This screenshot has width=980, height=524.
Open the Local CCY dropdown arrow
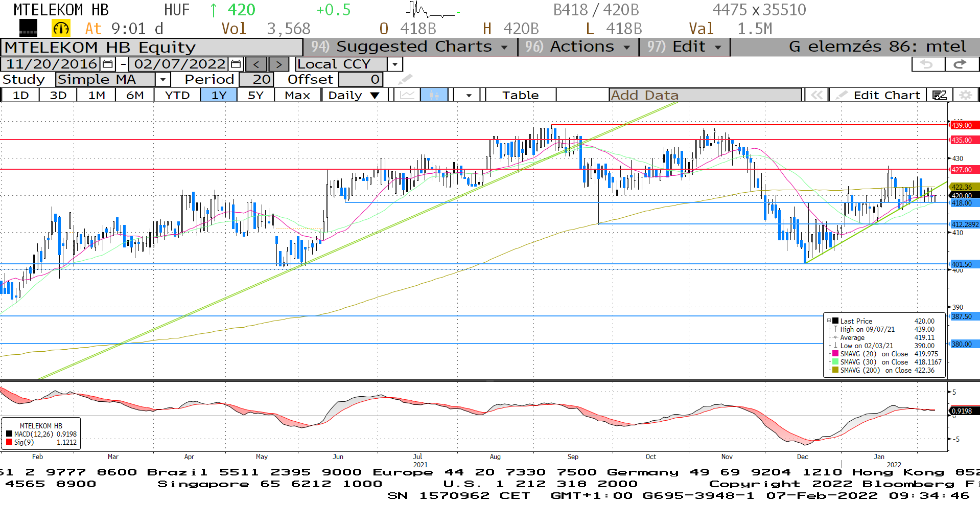(394, 64)
